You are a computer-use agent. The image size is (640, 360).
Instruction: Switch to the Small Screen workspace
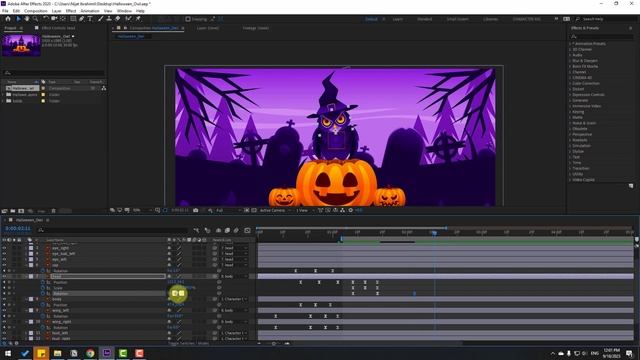point(457,19)
